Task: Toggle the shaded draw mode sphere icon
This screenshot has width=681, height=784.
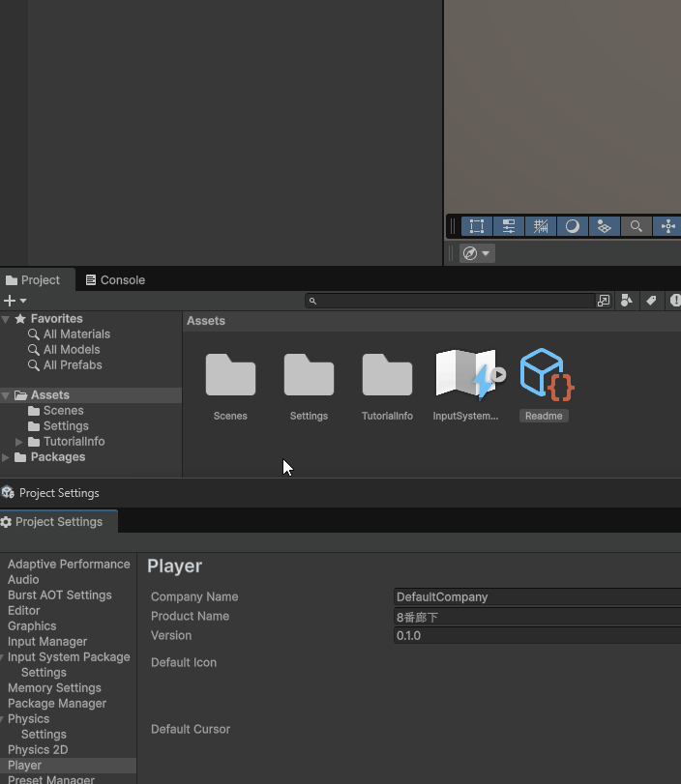Action: point(573,226)
